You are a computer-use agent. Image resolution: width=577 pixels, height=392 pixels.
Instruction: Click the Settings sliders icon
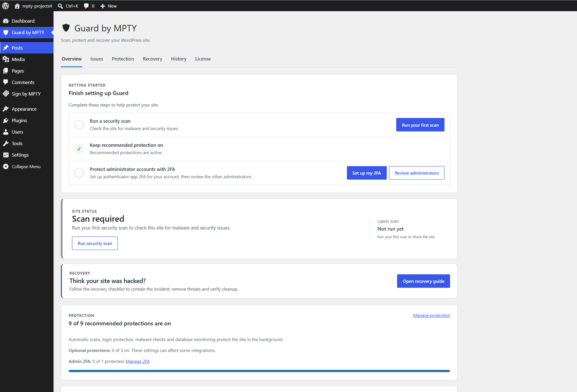6,155
